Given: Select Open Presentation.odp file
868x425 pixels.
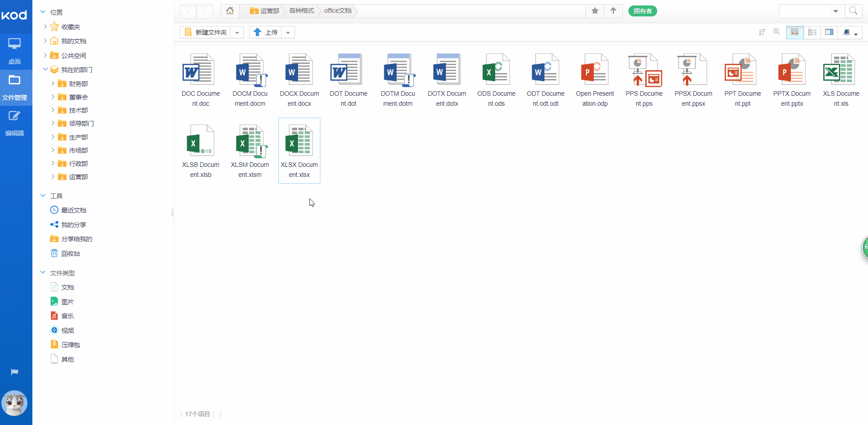Looking at the screenshot, I should (x=595, y=80).
